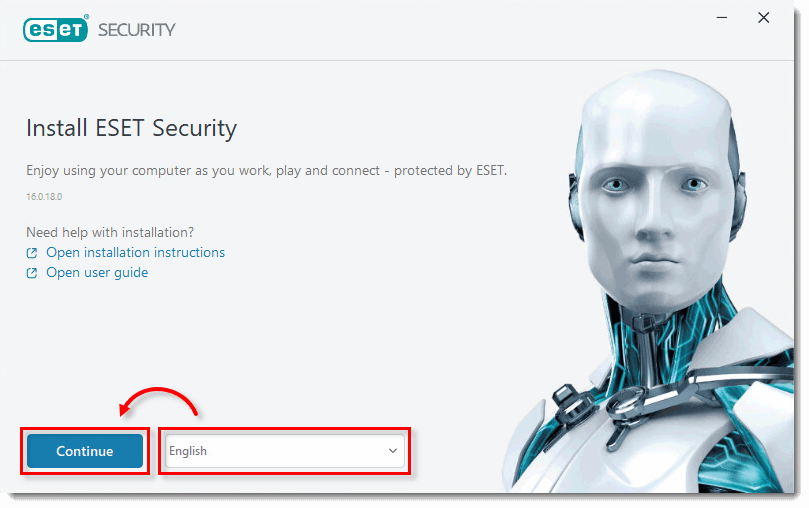Click the ESET logo in header
Viewport: 809px width, 508px height.
point(56,29)
